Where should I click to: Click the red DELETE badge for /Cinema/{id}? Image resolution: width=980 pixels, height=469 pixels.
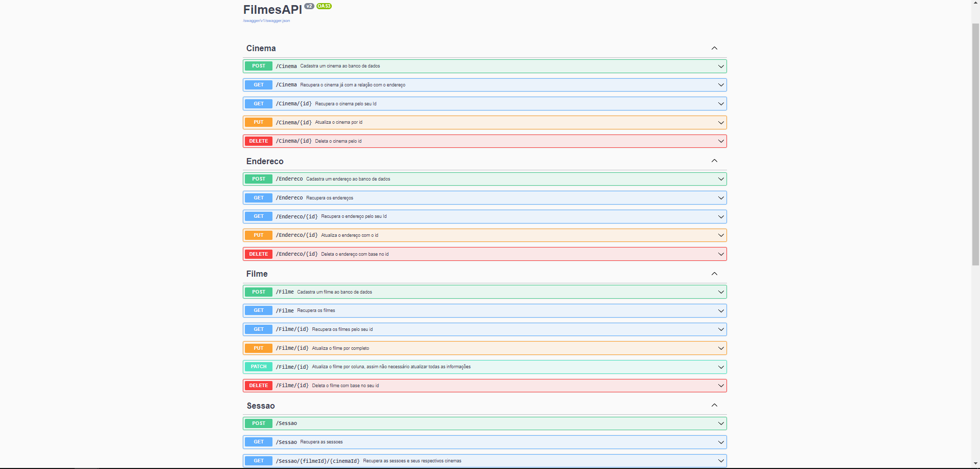point(259,141)
